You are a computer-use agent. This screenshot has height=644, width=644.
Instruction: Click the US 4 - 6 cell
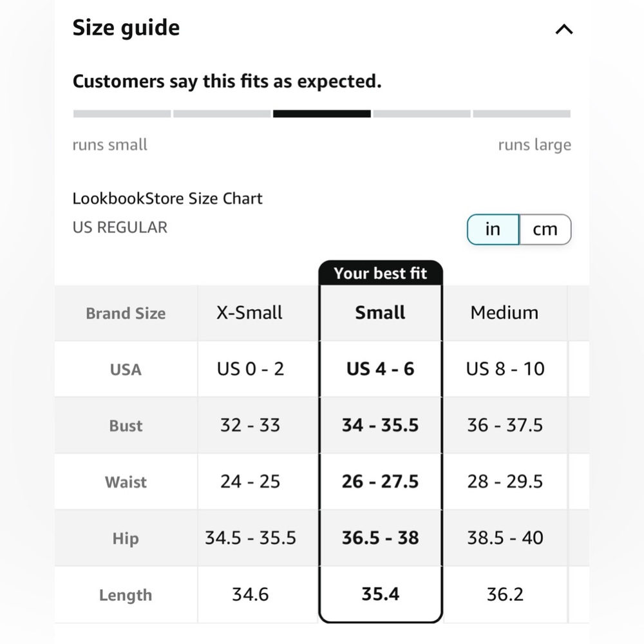pyautogui.click(x=381, y=369)
